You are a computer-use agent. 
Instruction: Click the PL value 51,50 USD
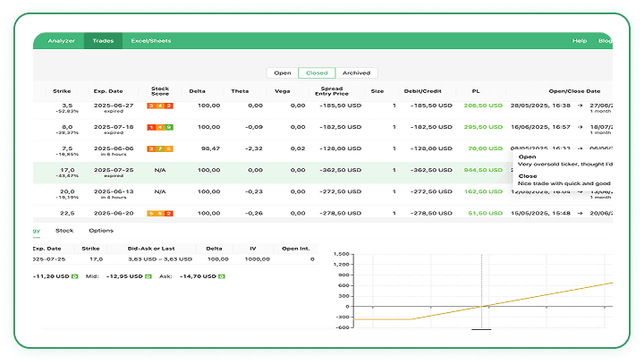485,213
